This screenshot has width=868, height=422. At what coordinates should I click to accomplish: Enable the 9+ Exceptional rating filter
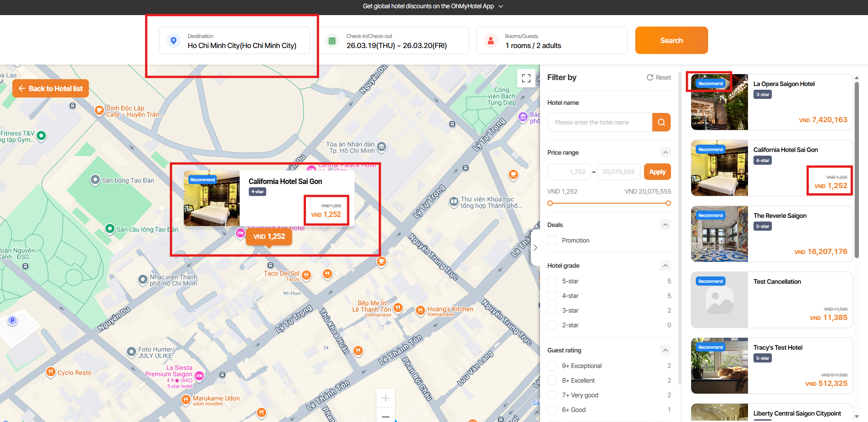click(552, 366)
